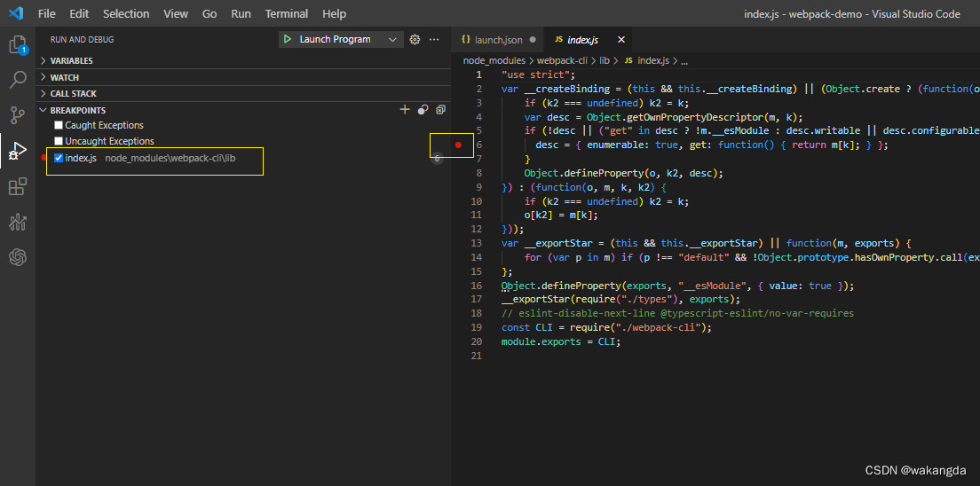Screen dimensions: 980x486
Task: Click the green Start Debugging play icon
Action: 288,39
